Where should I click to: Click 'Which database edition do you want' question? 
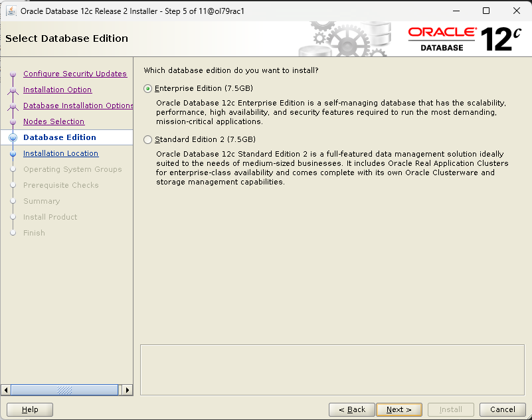click(x=231, y=70)
